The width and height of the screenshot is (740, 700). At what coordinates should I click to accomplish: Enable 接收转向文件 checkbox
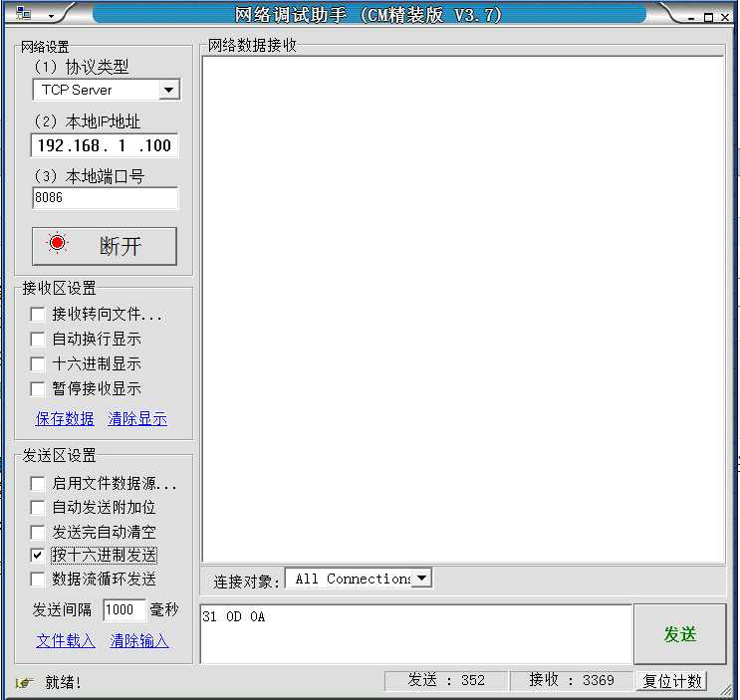[x=37, y=314]
